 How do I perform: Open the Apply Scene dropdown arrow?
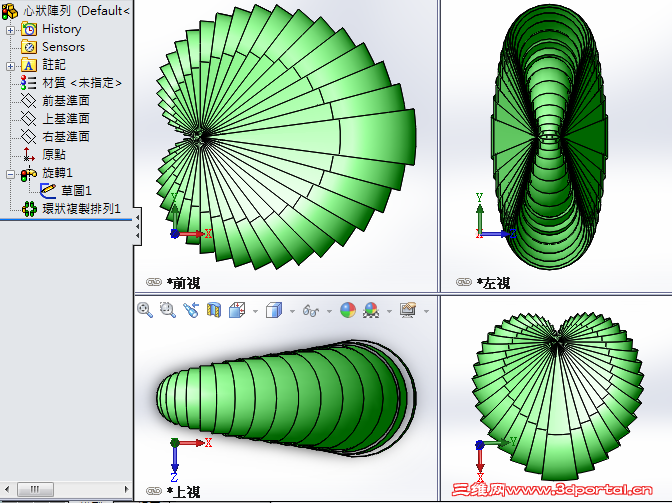[x=389, y=311]
